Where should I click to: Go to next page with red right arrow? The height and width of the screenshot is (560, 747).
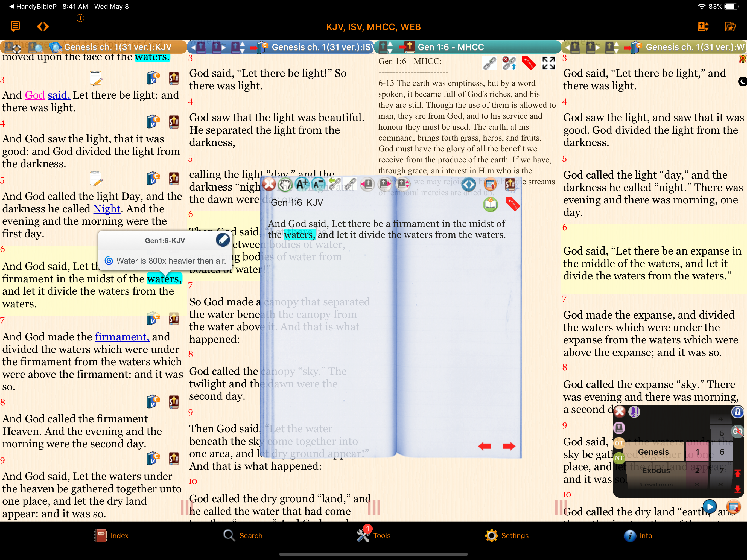click(x=509, y=446)
